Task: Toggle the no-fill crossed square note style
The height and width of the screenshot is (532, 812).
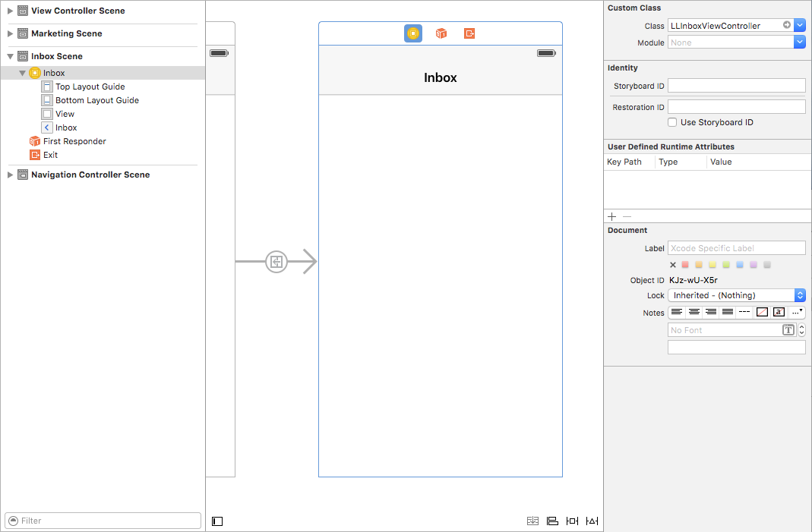Action: coord(762,311)
